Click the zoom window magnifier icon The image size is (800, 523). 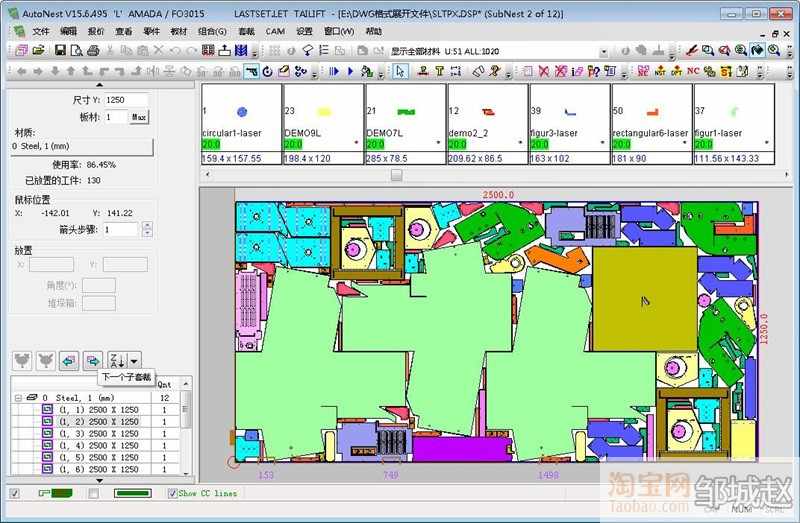pyautogui.click(x=708, y=51)
